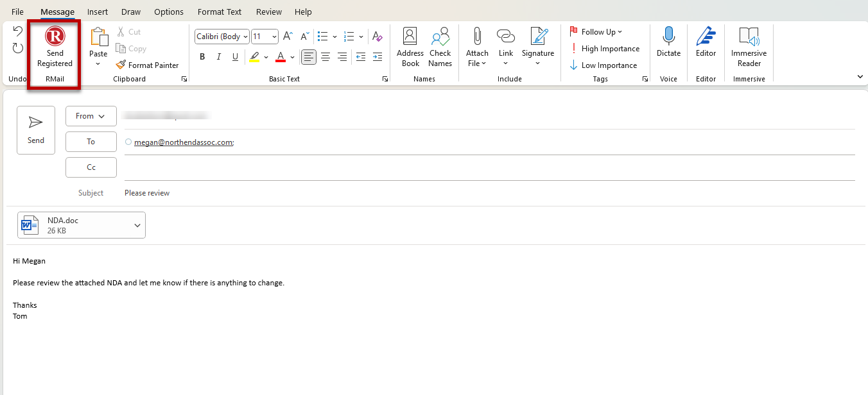
Task: Click the To recipients button
Action: 91,142
